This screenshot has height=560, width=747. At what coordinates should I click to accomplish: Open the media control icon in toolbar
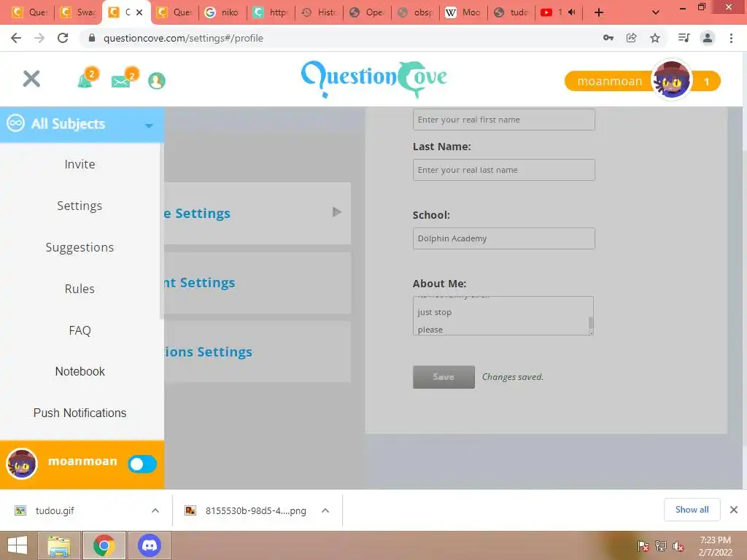(x=684, y=38)
